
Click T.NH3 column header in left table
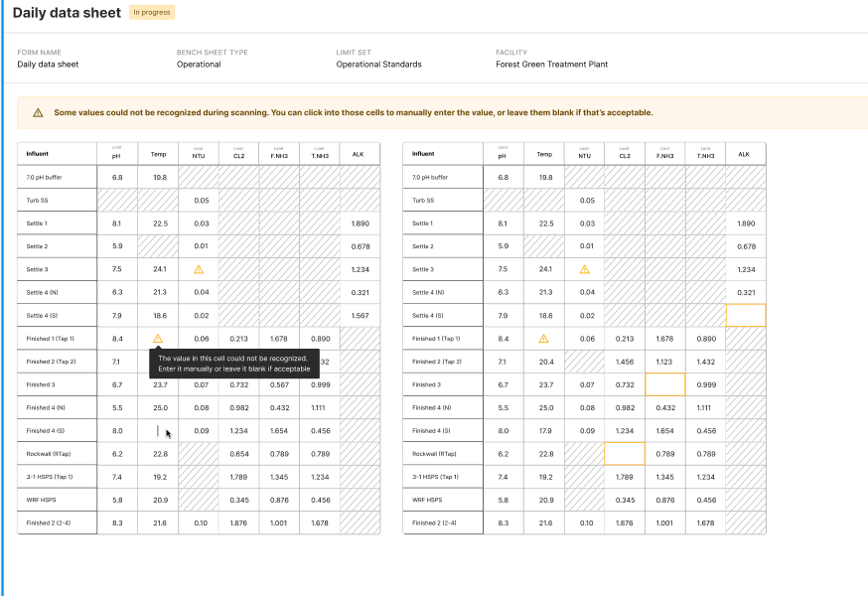coord(319,154)
